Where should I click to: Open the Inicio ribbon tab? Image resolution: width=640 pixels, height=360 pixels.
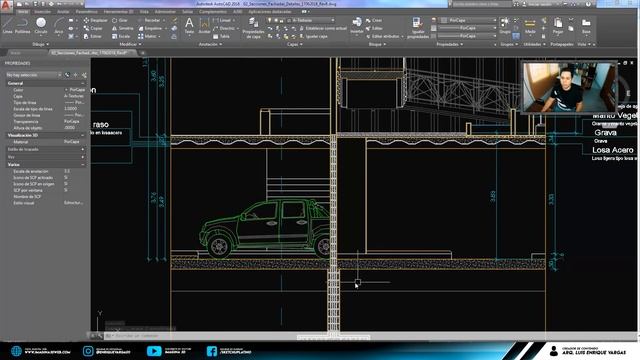click(x=23, y=12)
